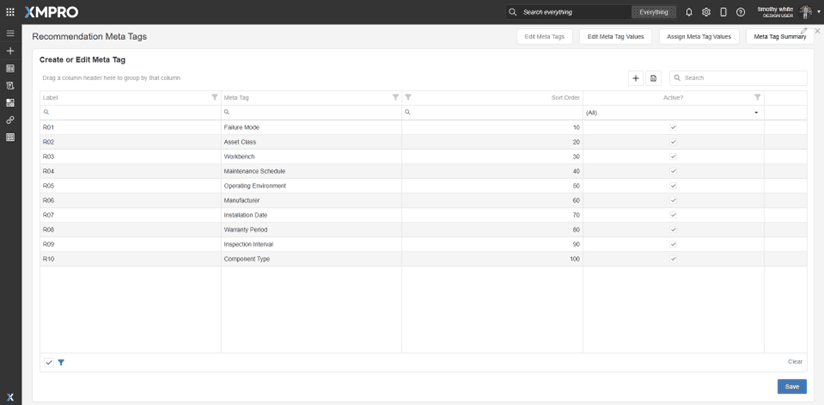Open the Assign Meta Tag Values tab
This screenshot has height=405, width=824.
tap(699, 37)
